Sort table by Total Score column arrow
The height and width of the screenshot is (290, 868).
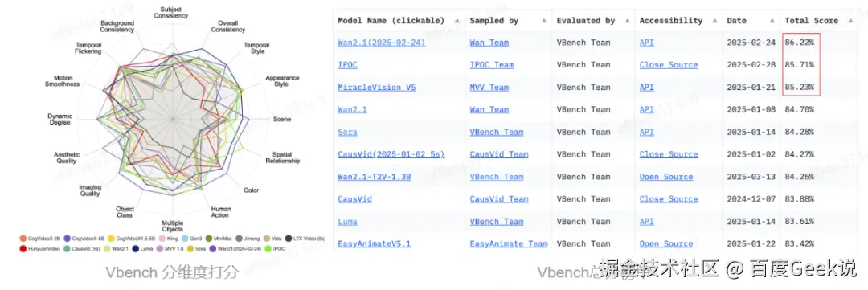coord(850,20)
